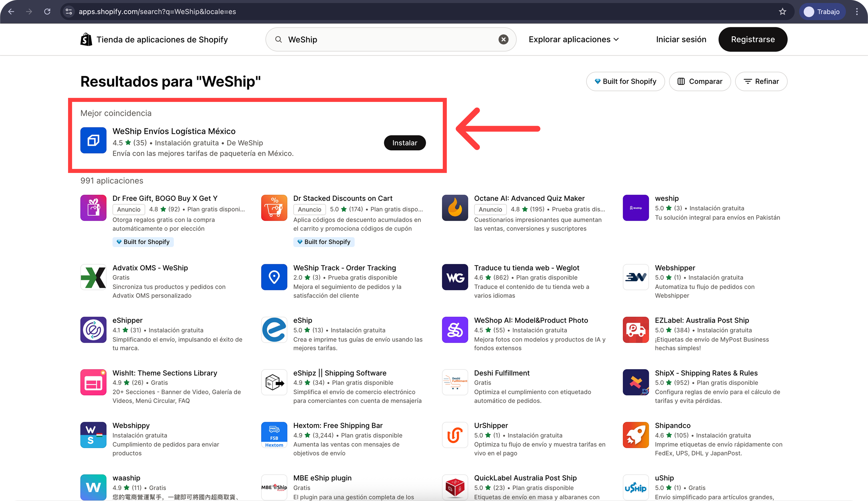Viewport: 868px width, 501px height.
Task: Open Traduce tu tienda web - Weglot link
Action: [526, 268]
